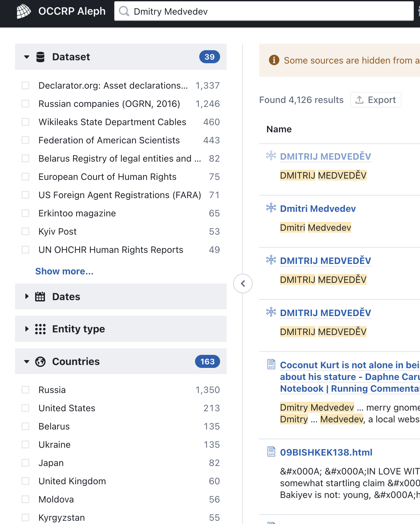The width and height of the screenshot is (420, 524).
Task: Tick the Japan country checkbox
Action: [x=25, y=463]
